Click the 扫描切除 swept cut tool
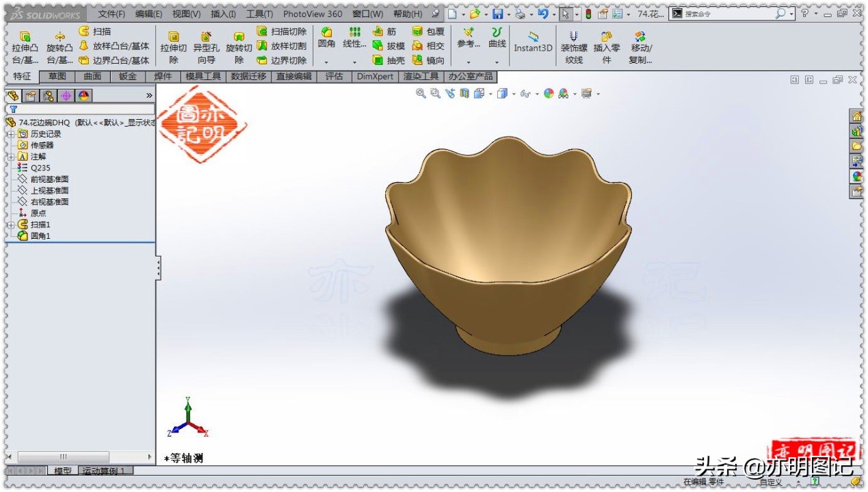 [281, 31]
